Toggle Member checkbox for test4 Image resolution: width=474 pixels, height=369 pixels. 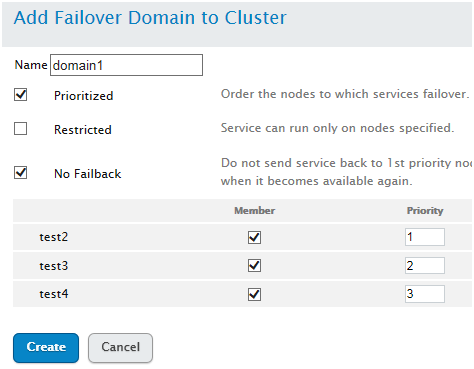click(254, 294)
